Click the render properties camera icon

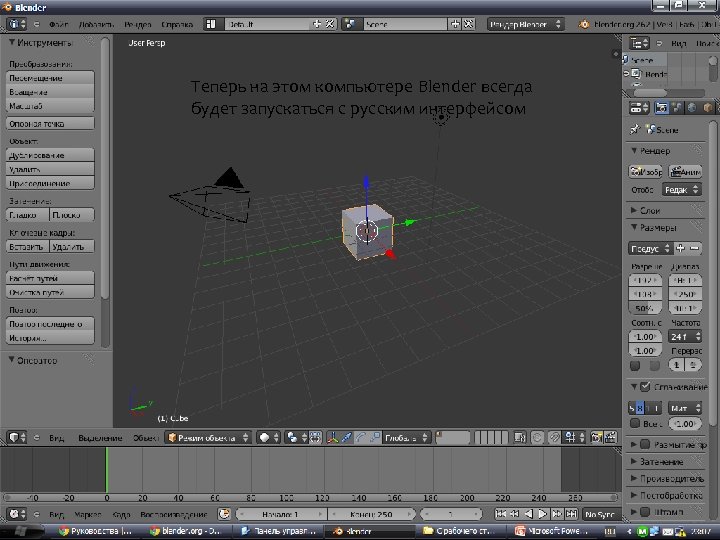click(x=662, y=108)
